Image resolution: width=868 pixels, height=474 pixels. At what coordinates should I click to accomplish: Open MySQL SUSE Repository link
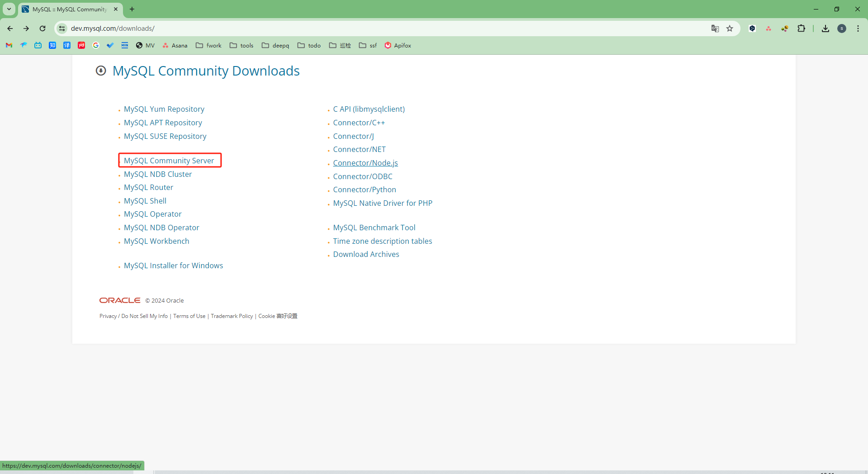tap(165, 136)
